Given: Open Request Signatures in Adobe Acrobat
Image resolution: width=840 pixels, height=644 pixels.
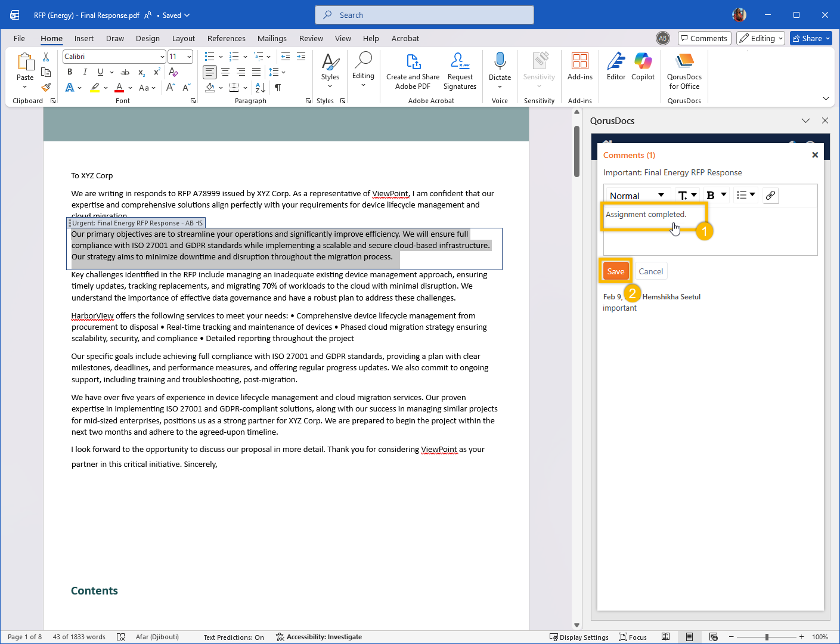Looking at the screenshot, I should click(460, 71).
